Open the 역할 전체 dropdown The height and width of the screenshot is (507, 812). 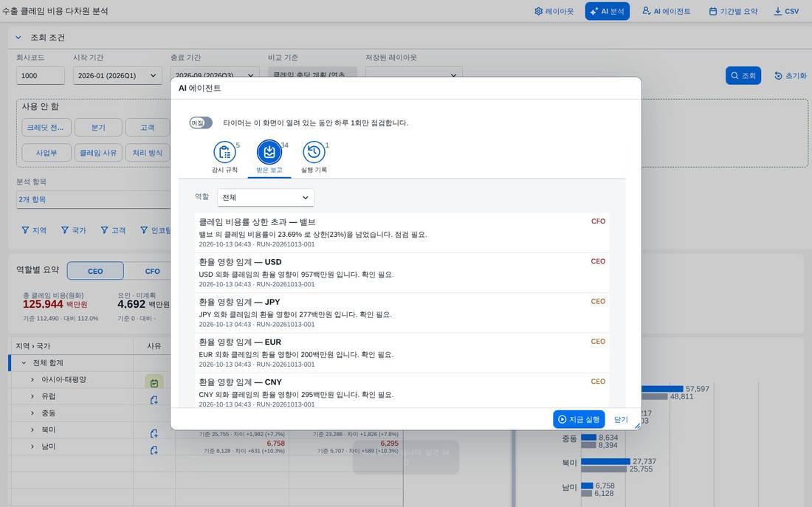(266, 197)
